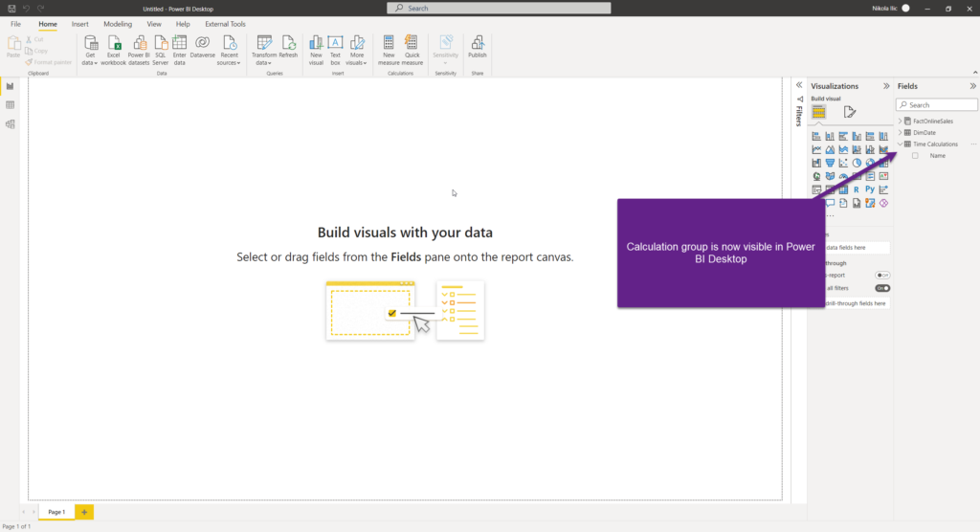Select the Build visual tab icon

click(819, 113)
